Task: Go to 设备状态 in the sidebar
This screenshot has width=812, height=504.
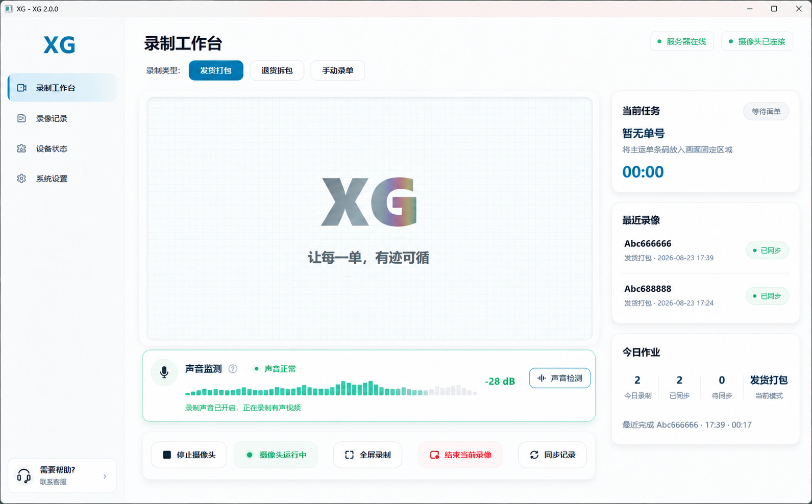Action: [x=62, y=148]
